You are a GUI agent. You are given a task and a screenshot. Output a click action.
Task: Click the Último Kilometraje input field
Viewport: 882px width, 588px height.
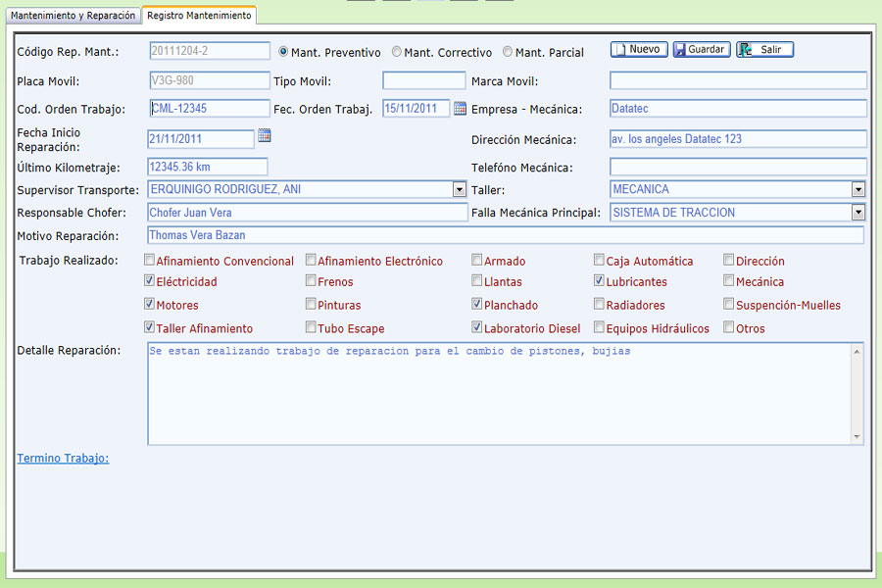[x=207, y=168]
